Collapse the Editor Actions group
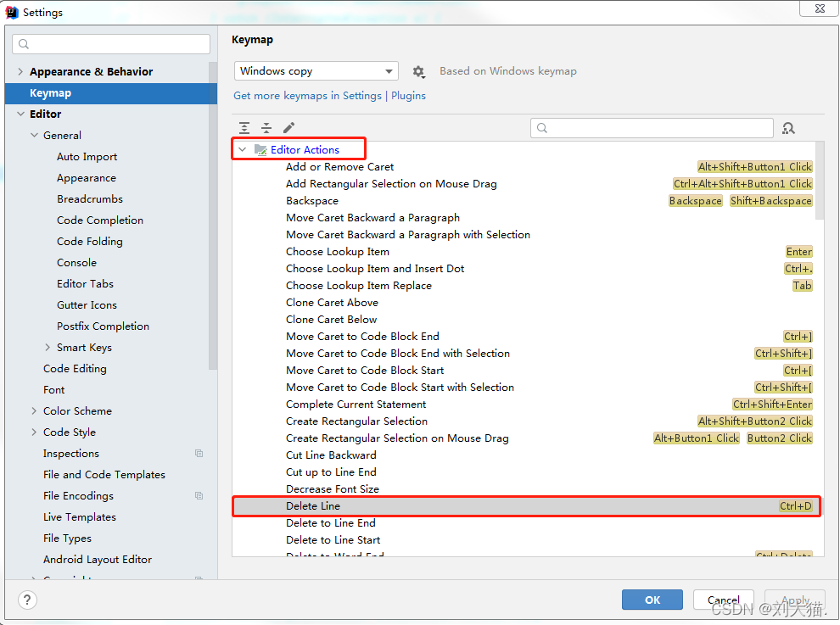The height and width of the screenshot is (625, 840). click(242, 150)
